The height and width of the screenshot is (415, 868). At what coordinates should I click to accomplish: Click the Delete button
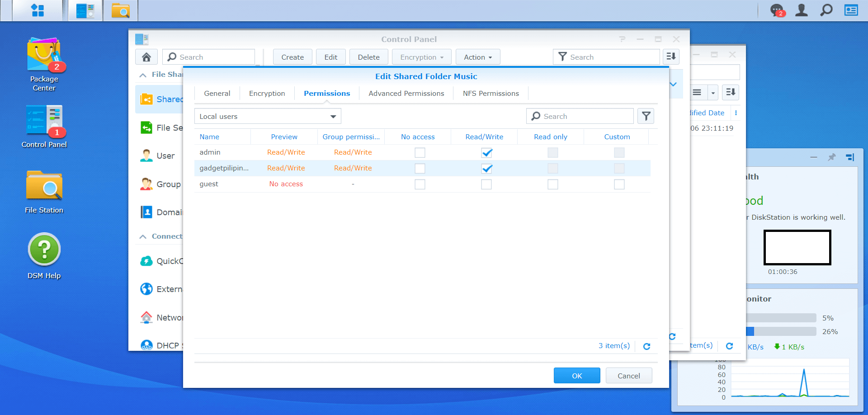click(x=368, y=57)
